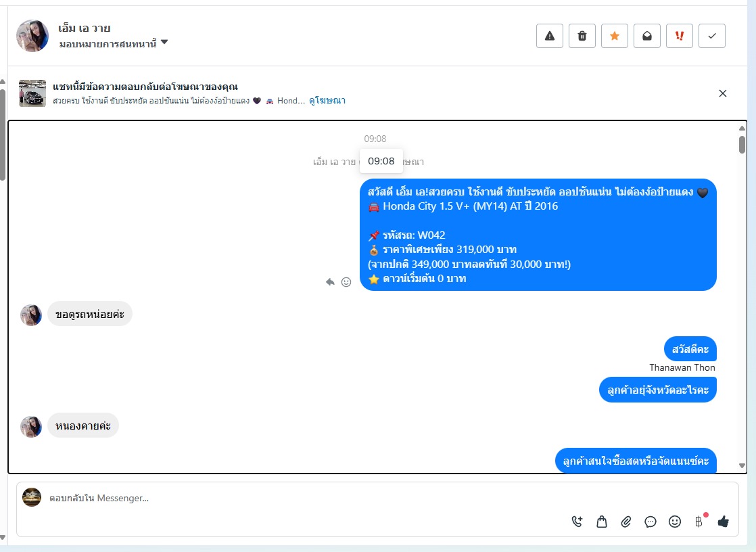Start a call with phone plus icon
Viewport: 756px width, 552px height.
[x=577, y=522]
